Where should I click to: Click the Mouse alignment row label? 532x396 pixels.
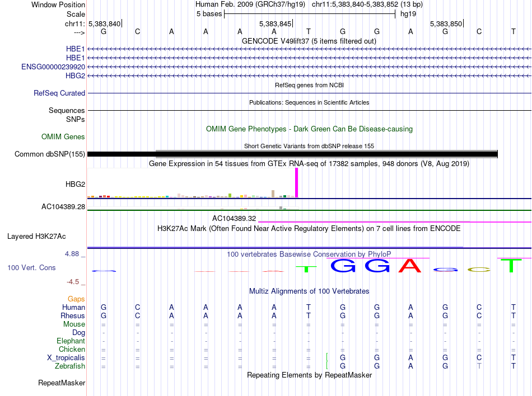tap(74, 324)
